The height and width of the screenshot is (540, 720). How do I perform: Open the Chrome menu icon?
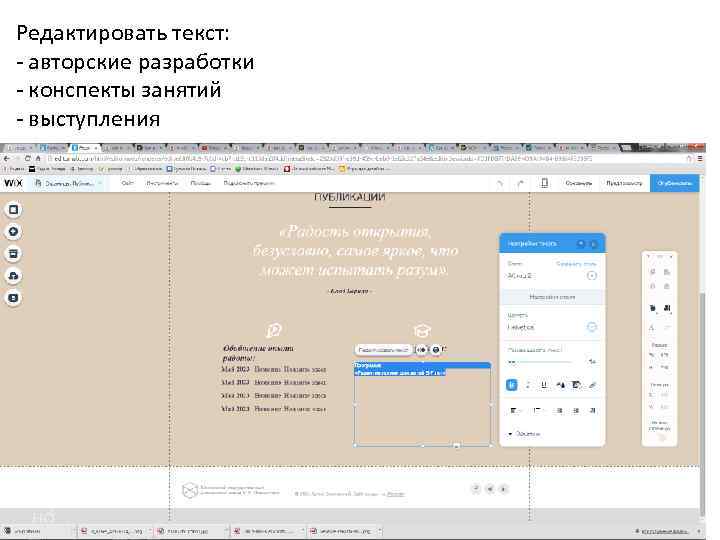tap(700, 158)
